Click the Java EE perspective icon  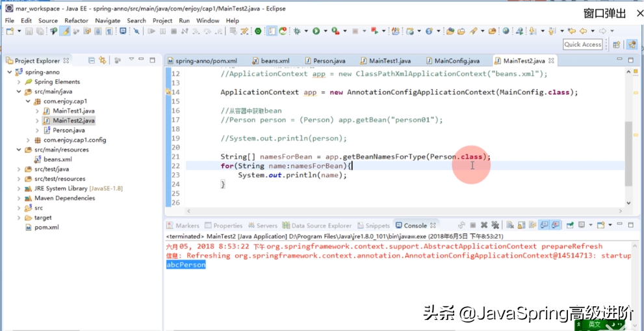pos(632,44)
